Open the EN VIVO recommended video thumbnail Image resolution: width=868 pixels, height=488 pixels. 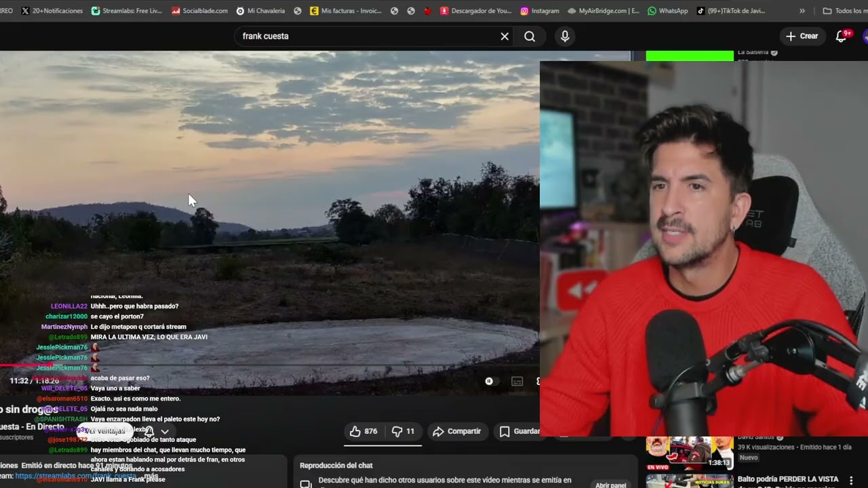click(x=690, y=454)
